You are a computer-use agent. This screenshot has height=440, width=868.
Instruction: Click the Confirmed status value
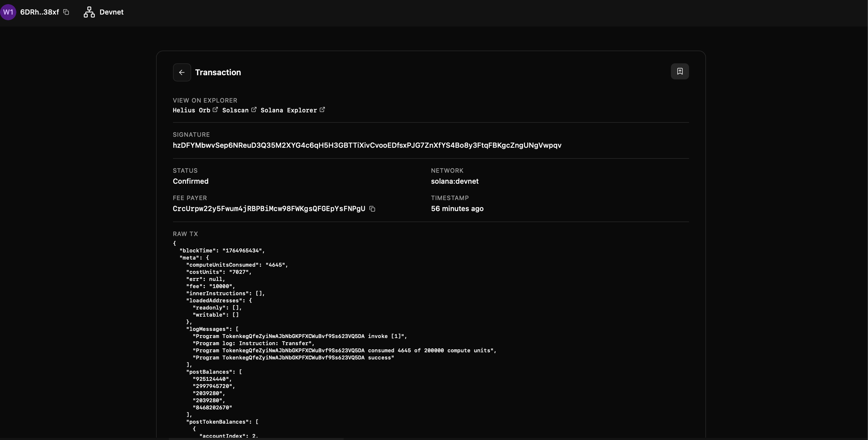pyautogui.click(x=190, y=181)
